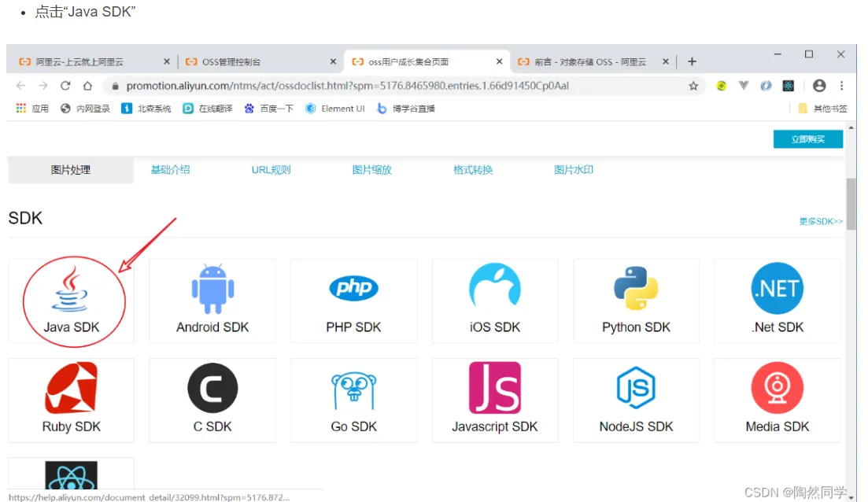Open the PHP SDK card

tap(354, 301)
